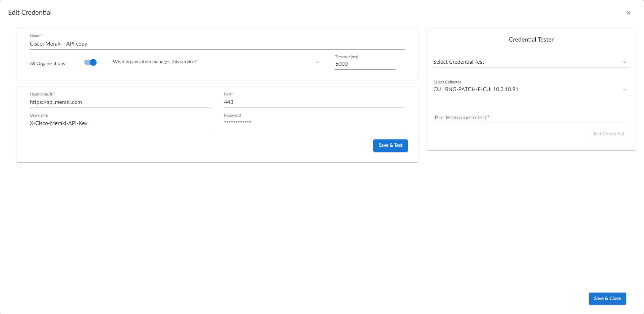Close the Edit Credential dialog

(x=628, y=13)
